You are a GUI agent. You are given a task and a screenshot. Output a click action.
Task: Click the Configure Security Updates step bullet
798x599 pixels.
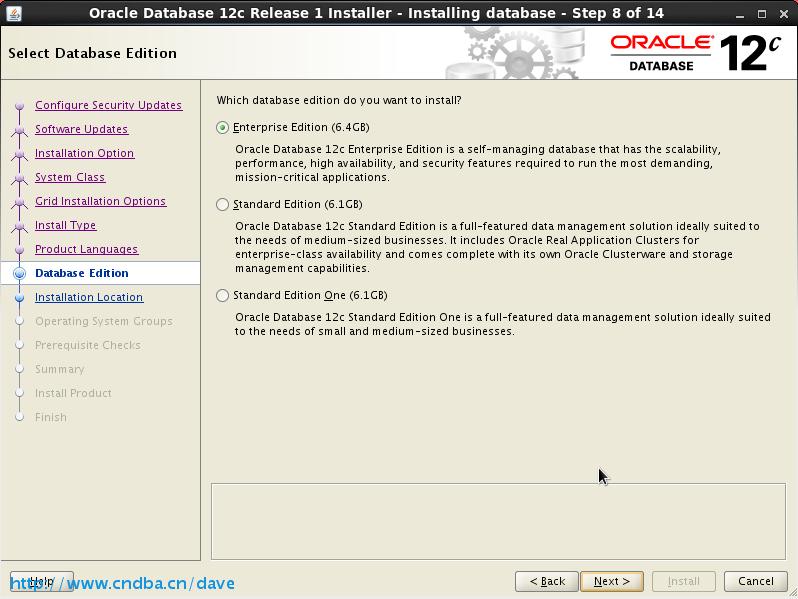[x=19, y=105]
